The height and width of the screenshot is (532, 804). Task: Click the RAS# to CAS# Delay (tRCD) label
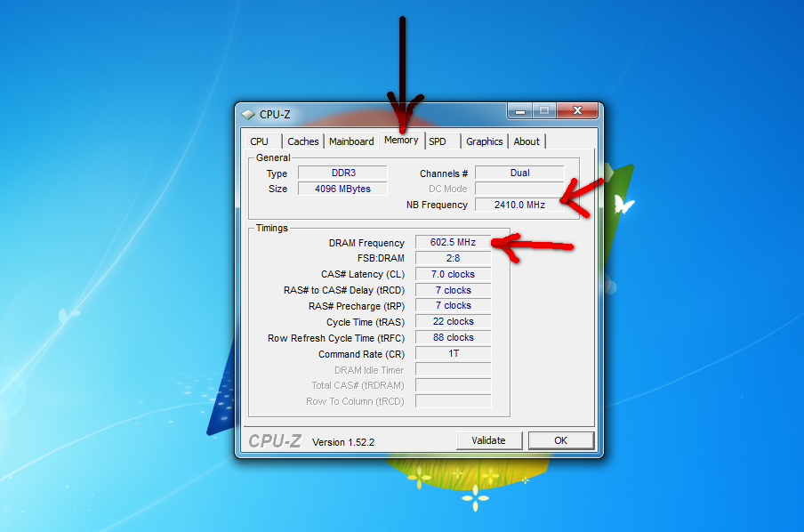tap(344, 291)
